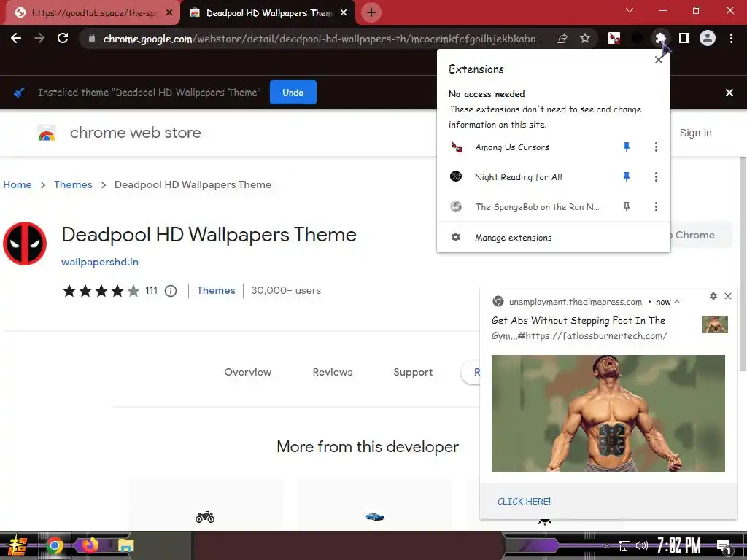
Task: Click the Among Us Cursors toolbar icon
Action: pos(614,38)
